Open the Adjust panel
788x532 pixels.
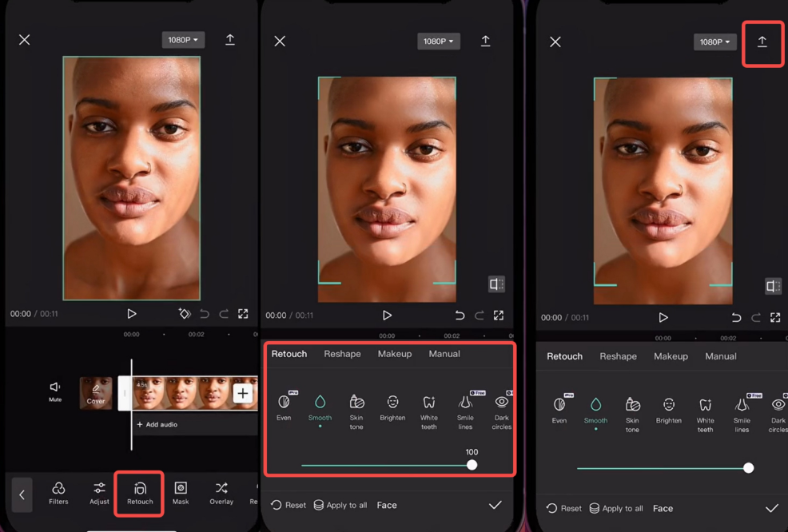99,493
